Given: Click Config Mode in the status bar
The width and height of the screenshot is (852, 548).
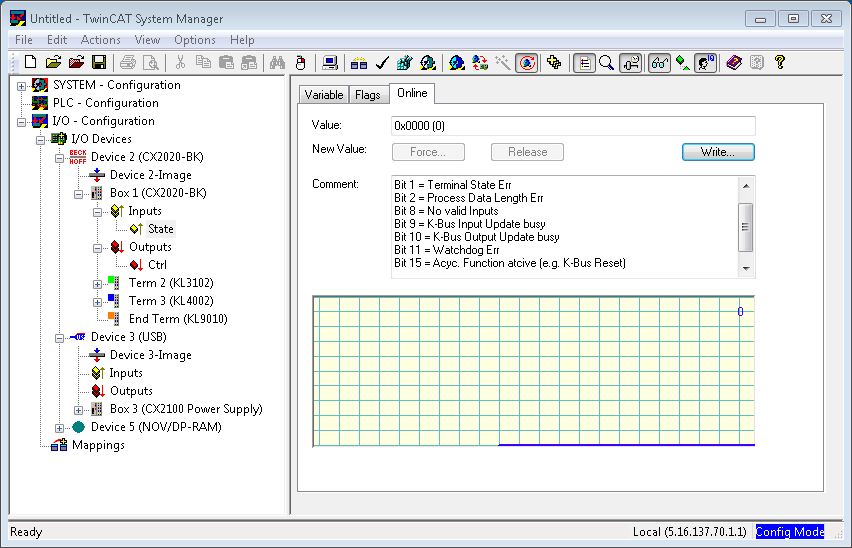Looking at the screenshot, I should 790,532.
